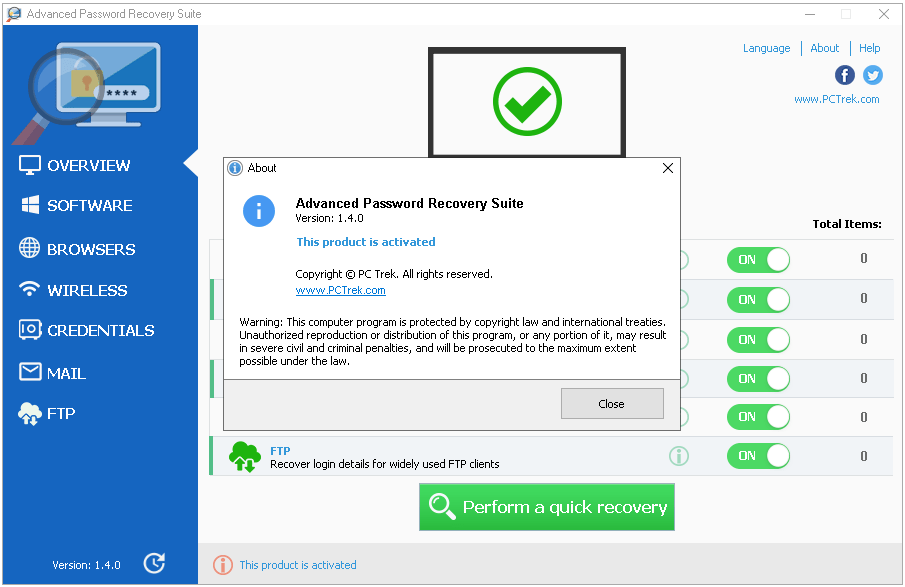Click the Credentials safe icon
Screen dimensions: 905x587
[30, 330]
